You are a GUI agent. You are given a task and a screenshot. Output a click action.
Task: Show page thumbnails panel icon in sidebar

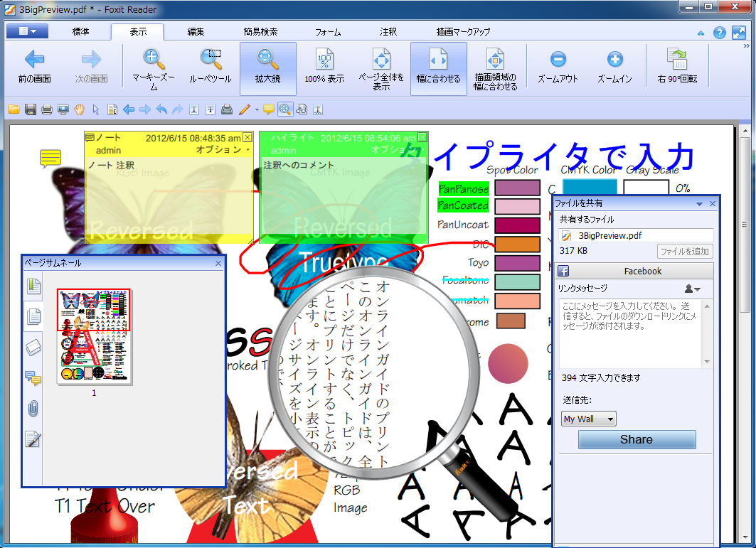(x=33, y=317)
